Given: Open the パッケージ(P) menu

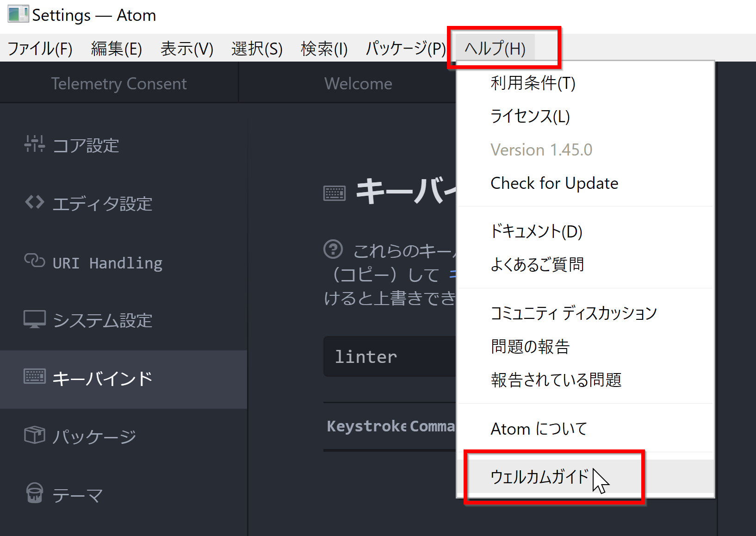Looking at the screenshot, I should point(406,48).
